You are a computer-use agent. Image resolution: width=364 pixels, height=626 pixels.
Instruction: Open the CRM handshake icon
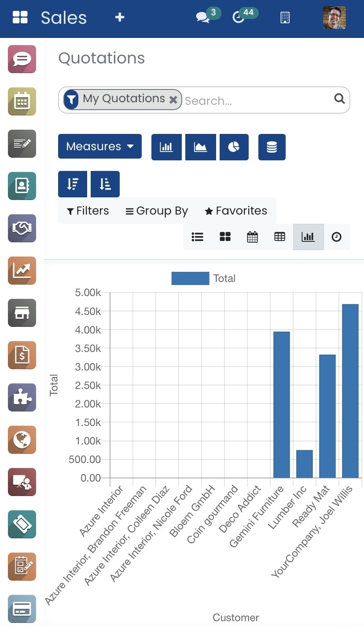pyautogui.click(x=22, y=228)
